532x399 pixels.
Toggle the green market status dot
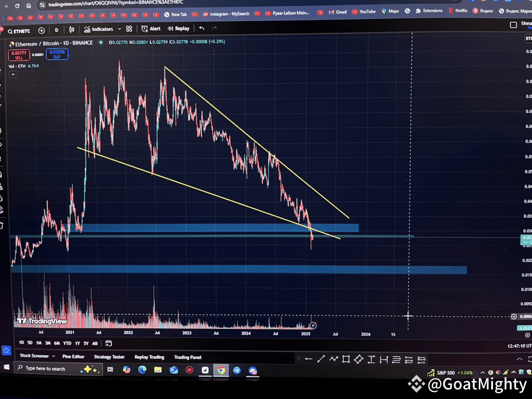[x=101, y=42]
